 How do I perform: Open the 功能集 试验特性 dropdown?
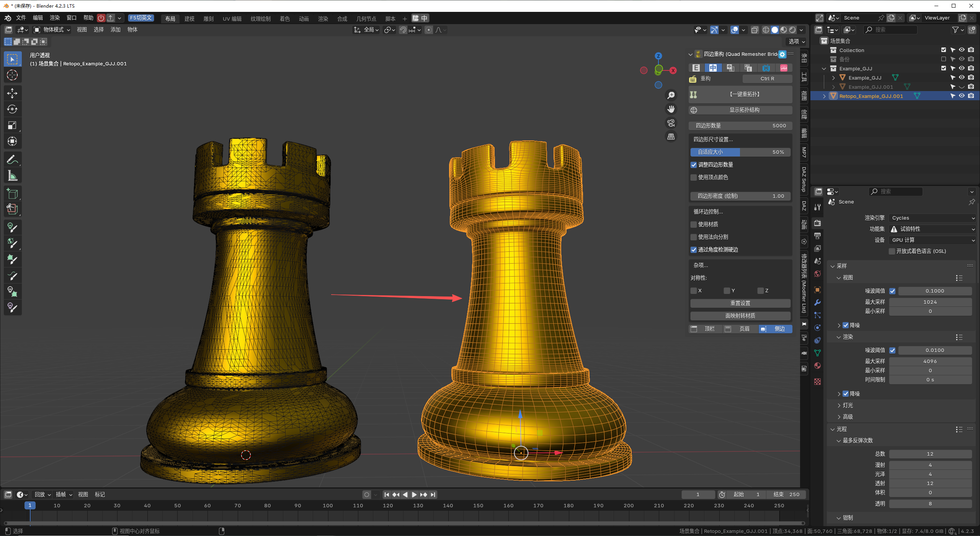pos(933,229)
